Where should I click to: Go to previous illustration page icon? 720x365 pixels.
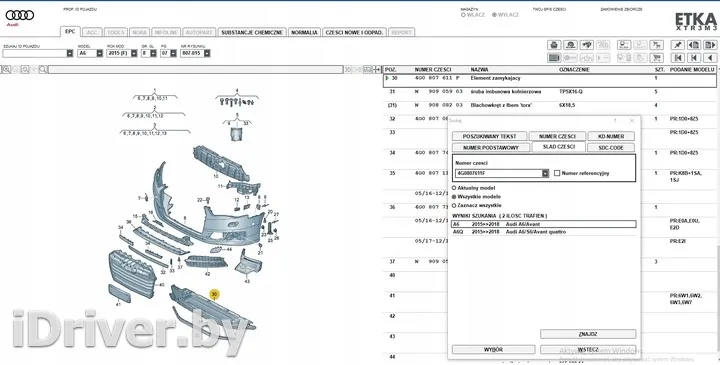click(694, 45)
